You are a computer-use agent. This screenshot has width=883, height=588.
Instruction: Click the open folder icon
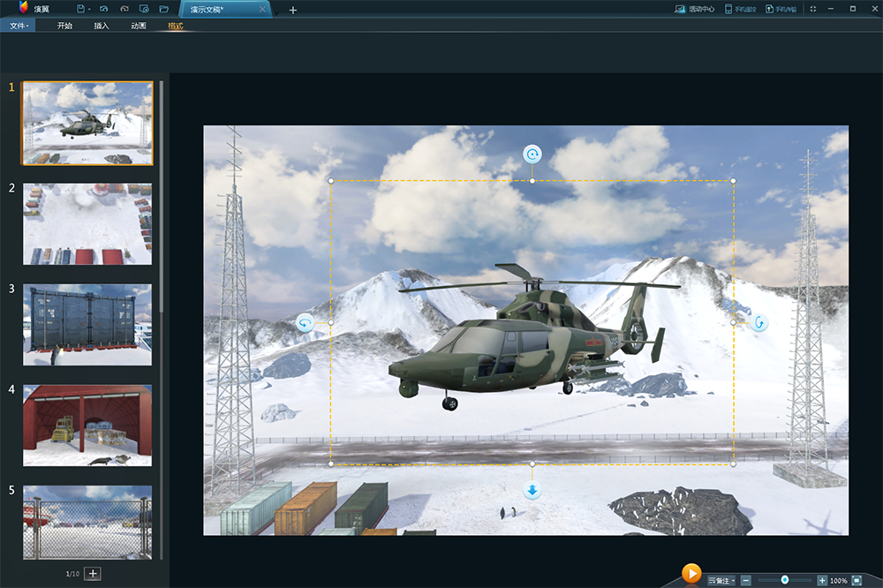coord(163,9)
